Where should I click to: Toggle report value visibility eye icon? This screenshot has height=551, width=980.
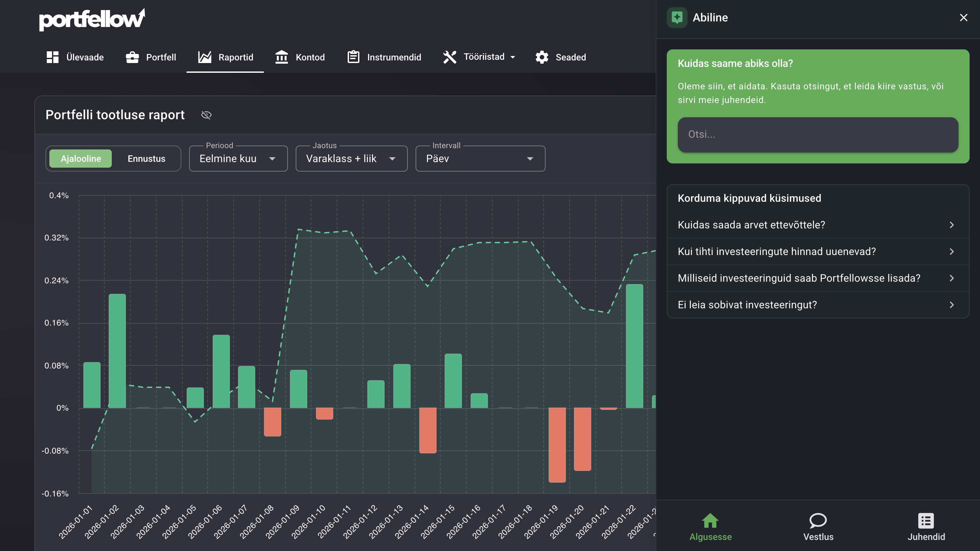(206, 115)
